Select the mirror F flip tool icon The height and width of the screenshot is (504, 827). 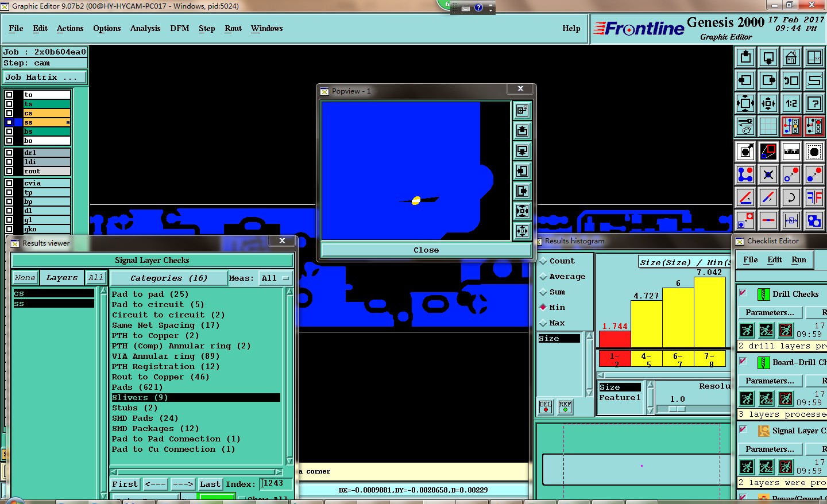pos(814,197)
